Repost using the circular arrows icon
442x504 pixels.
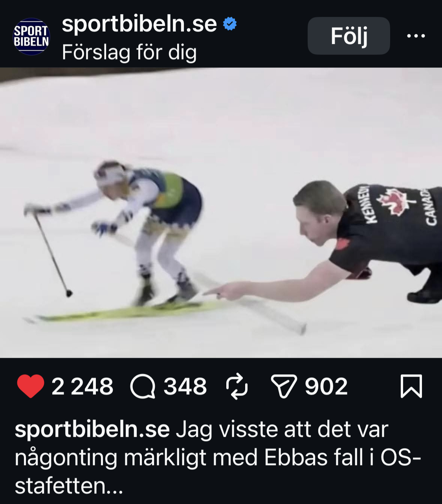pyautogui.click(x=237, y=386)
